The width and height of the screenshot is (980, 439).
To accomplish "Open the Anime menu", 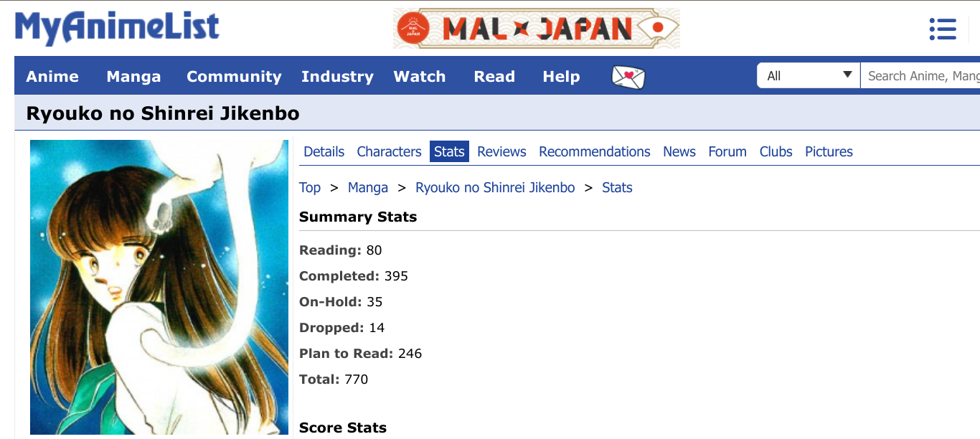I will [x=52, y=76].
